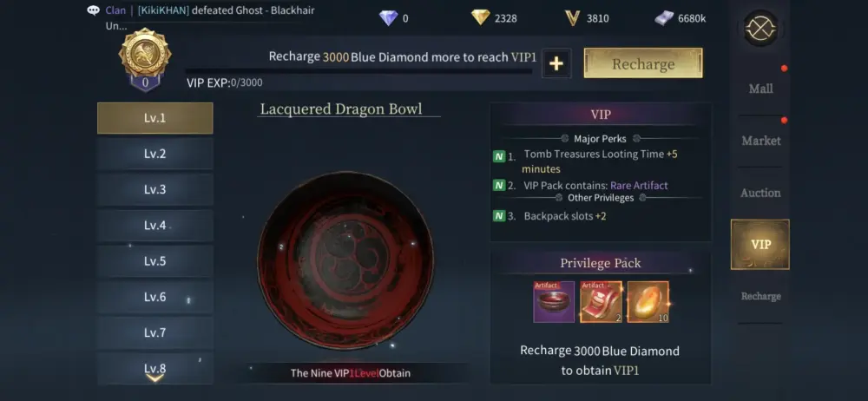Click the VIP 0 medal badge
The width and height of the screenshot is (868, 401).
(x=144, y=59)
